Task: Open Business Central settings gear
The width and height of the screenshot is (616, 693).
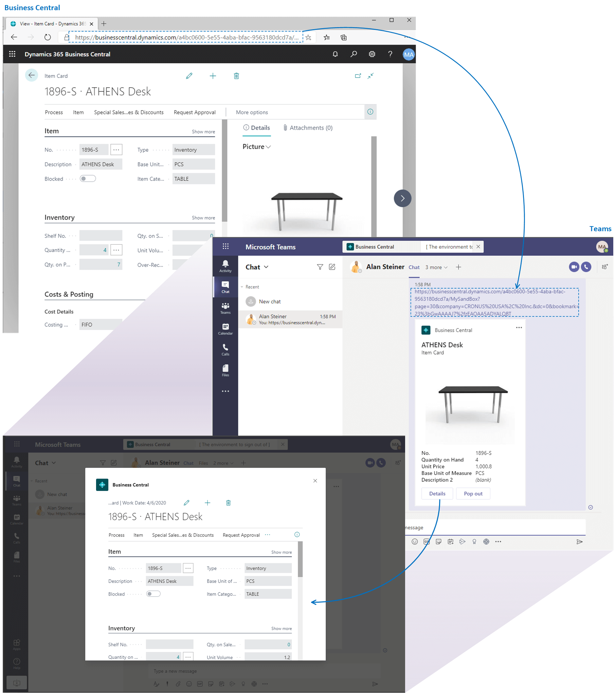Action: click(372, 54)
